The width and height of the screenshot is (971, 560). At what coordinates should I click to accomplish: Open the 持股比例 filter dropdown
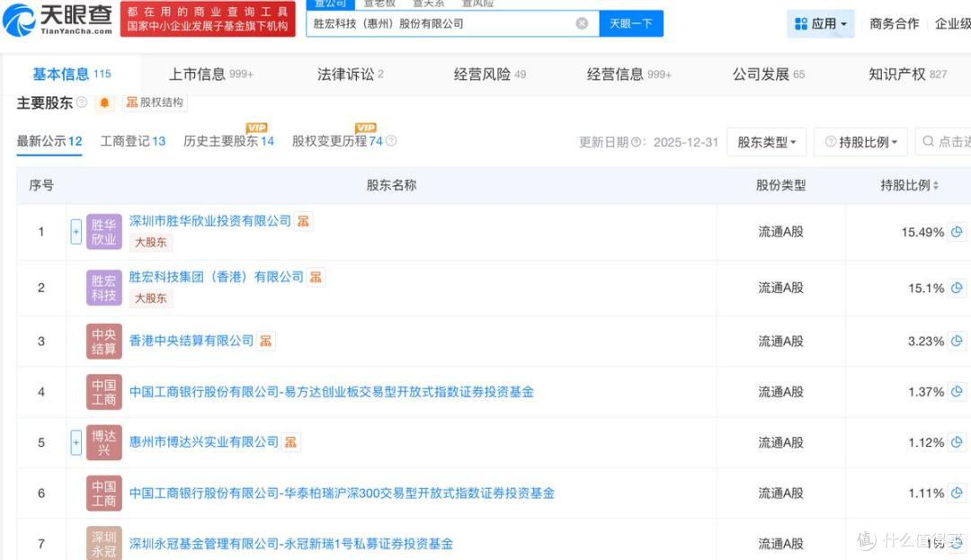coord(861,142)
